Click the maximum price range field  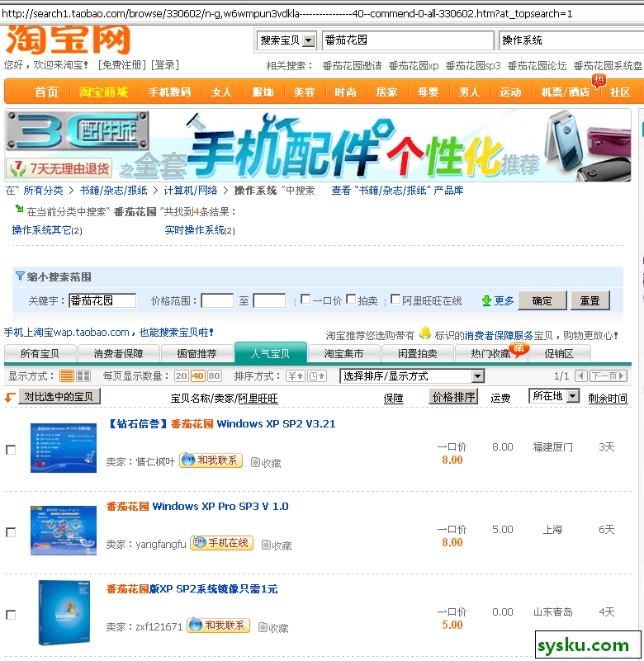[269, 300]
